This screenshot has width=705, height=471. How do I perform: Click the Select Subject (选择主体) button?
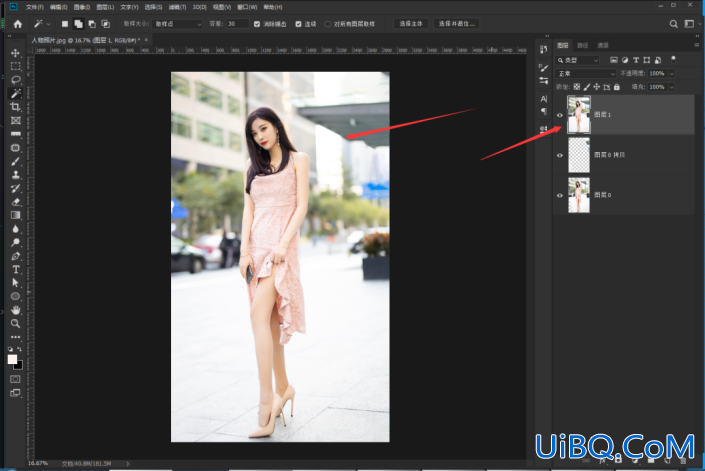pos(411,24)
